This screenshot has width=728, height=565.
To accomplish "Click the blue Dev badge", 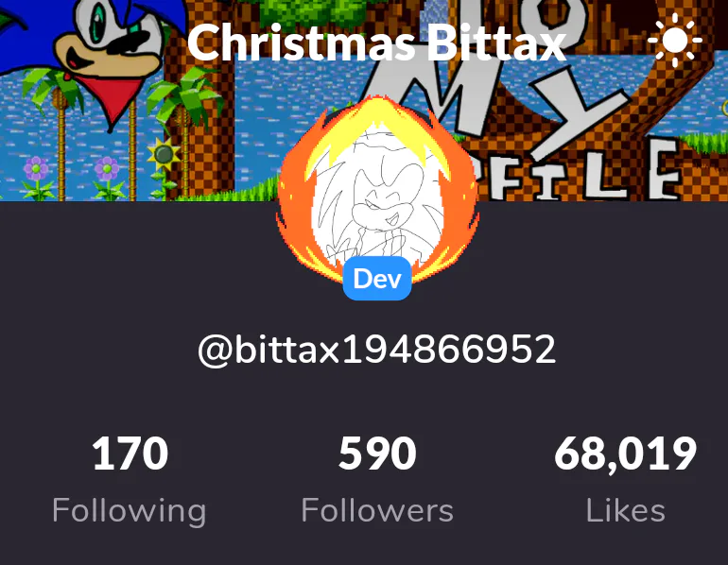I will tap(377, 279).
